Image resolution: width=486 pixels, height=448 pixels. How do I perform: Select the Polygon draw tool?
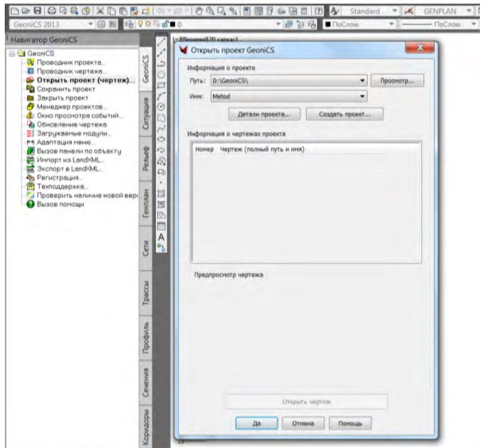pyautogui.click(x=161, y=74)
